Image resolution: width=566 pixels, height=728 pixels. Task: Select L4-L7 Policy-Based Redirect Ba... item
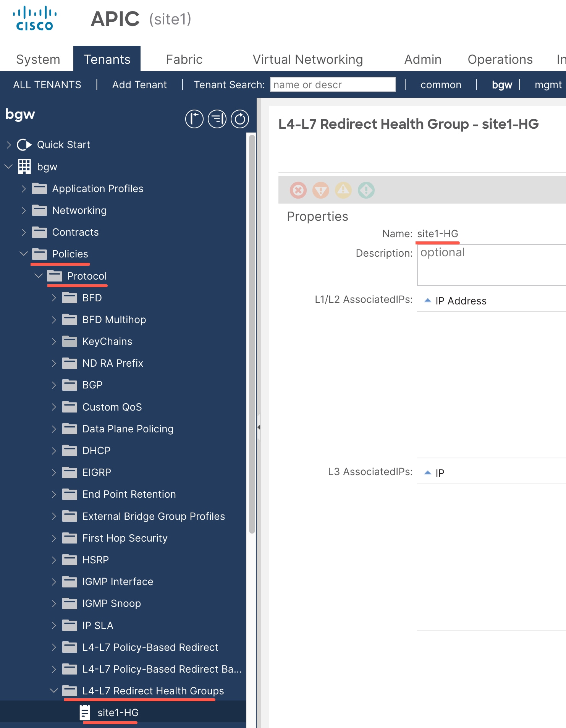pyautogui.click(x=162, y=669)
